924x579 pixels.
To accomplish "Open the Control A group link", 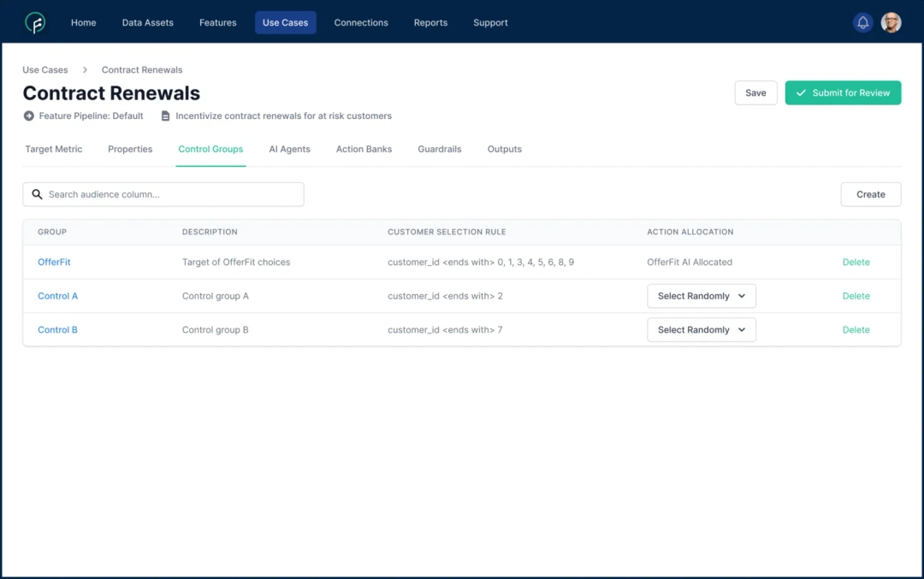I will [58, 296].
